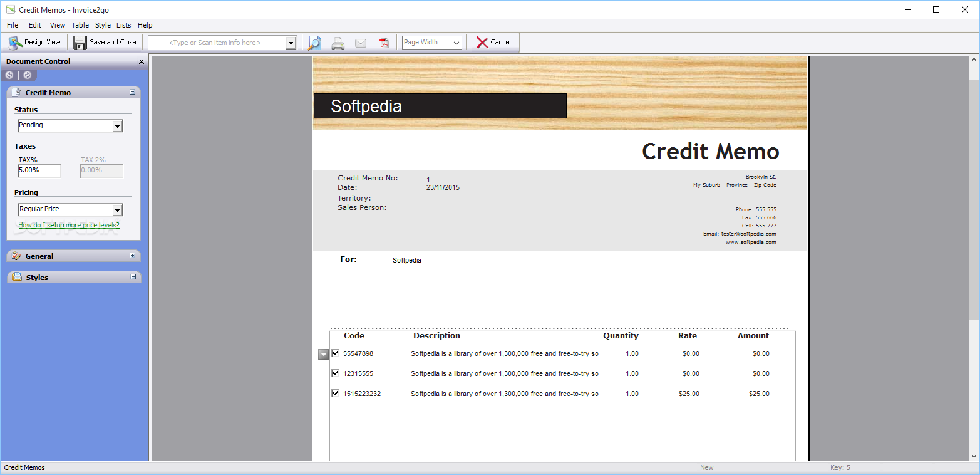Click description of item 1515223232

coord(505,394)
